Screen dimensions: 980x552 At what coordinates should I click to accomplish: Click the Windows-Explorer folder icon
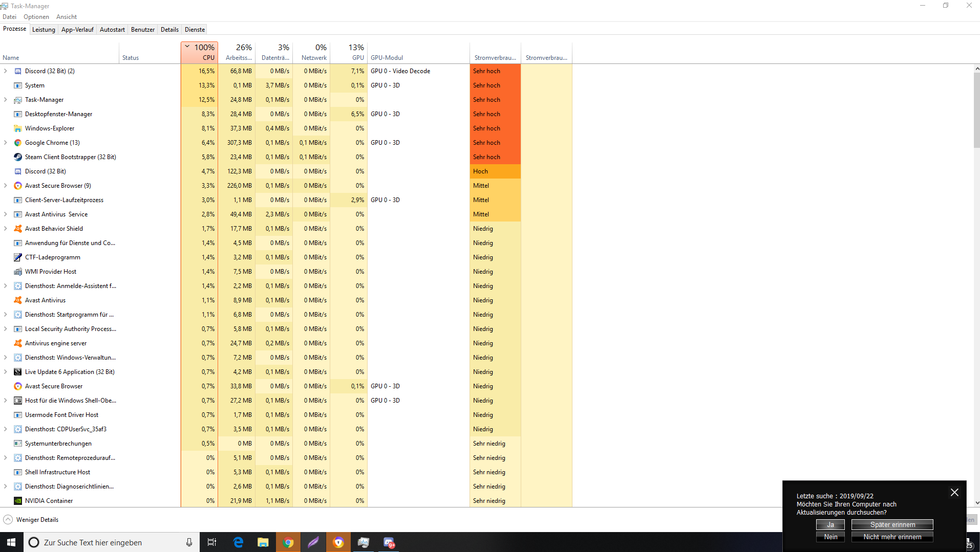[x=18, y=128]
